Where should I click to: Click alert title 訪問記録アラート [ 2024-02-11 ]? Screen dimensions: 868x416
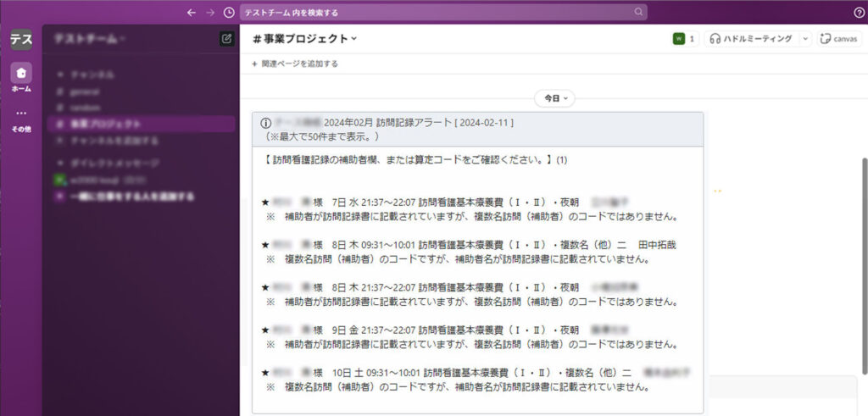(x=445, y=124)
